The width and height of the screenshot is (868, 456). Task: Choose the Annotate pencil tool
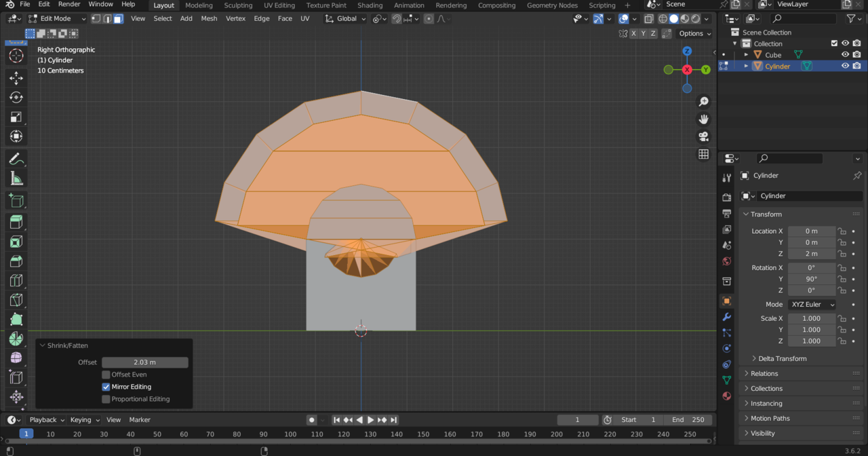point(16,159)
